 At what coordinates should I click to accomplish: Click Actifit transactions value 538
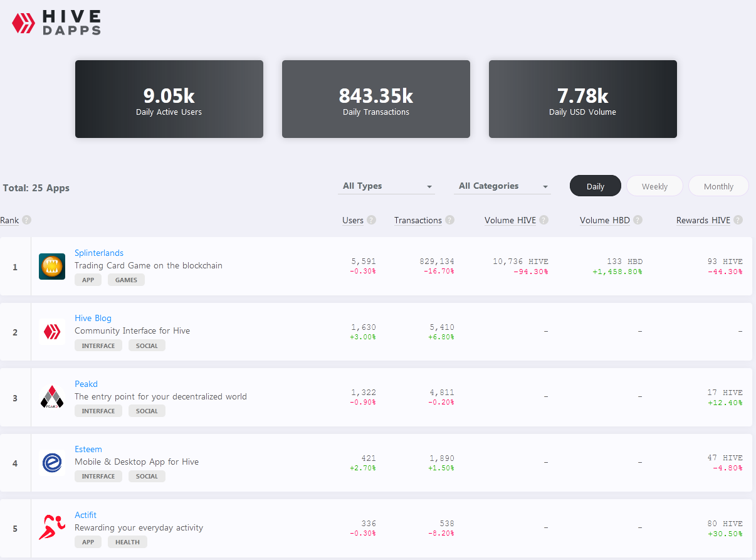(447, 524)
